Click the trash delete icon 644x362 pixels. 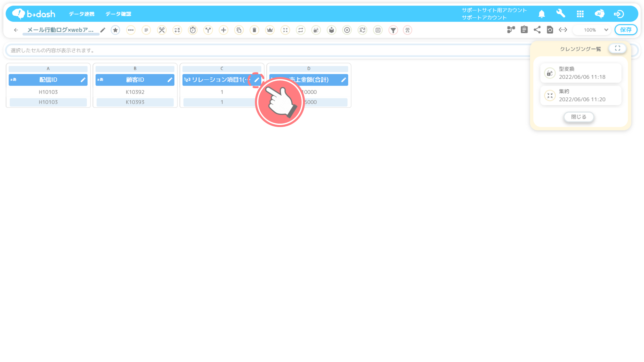click(255, 30)
